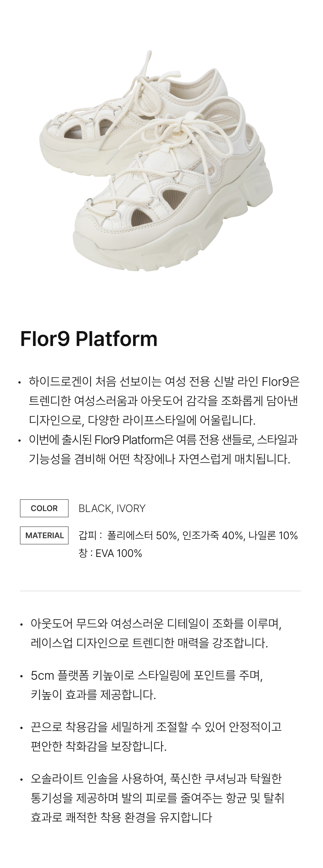This screenshot has width=323, height=868.
Task: Click the MATERIAL label box
Action: [x=44, y=535]
